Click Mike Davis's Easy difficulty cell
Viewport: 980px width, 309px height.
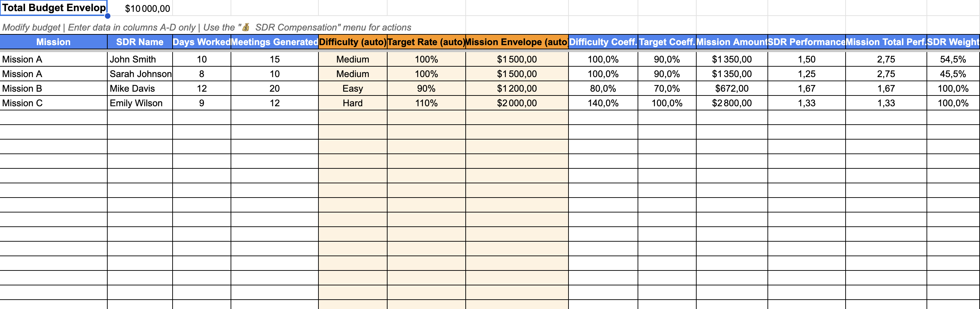352,88
